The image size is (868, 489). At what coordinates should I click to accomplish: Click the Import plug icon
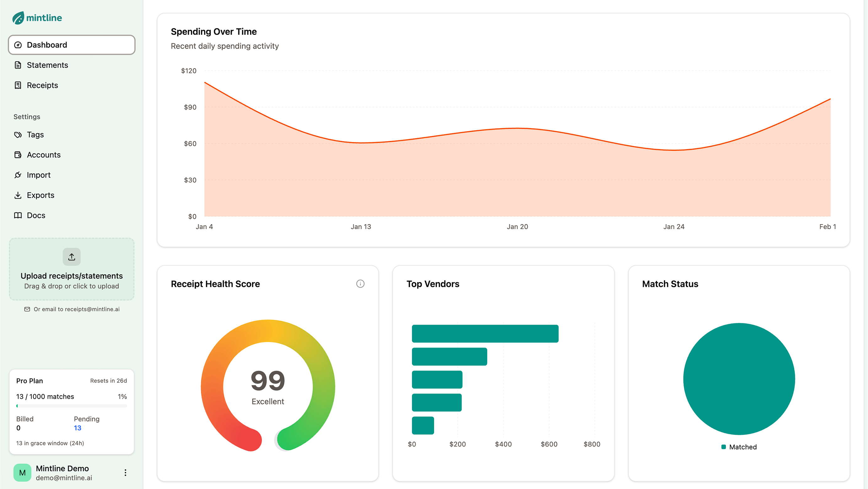point(18,175)
